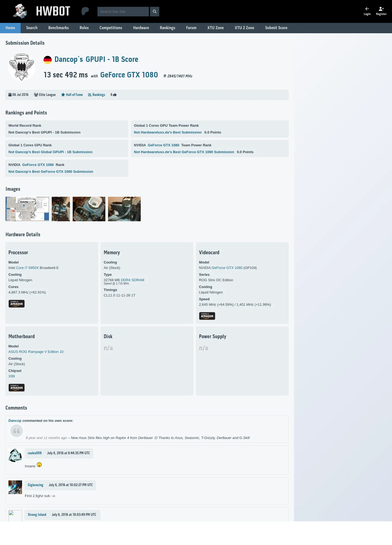Image resolution: width=392 pixels, height=545 pixels.
Task: Click Gigioracing's avatar picture
Action: tap(15, 487)
